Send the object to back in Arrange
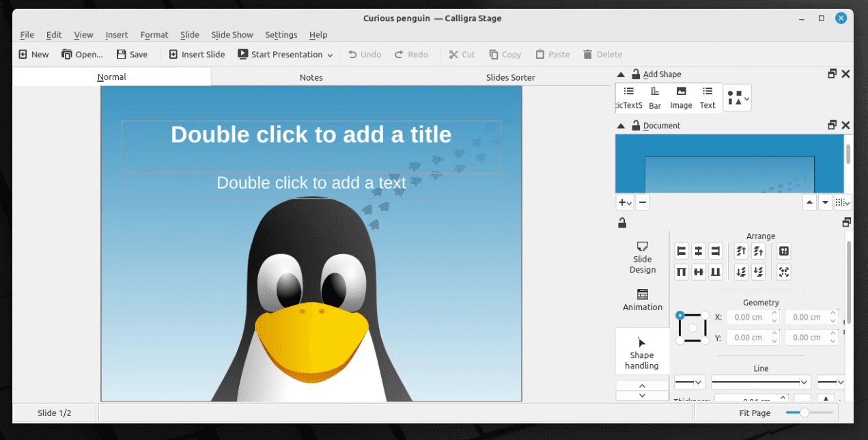868x440 pixels. [741, 272]
